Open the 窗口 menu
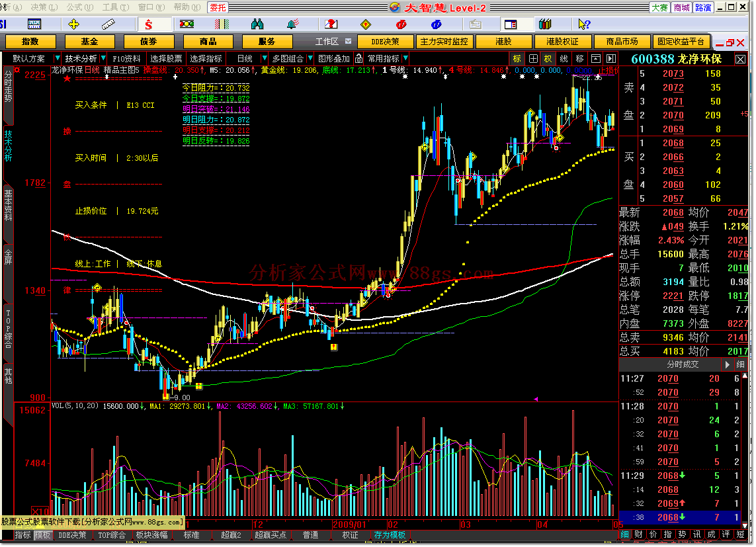This screenshot has width=756, height=547. pos(151,7)
